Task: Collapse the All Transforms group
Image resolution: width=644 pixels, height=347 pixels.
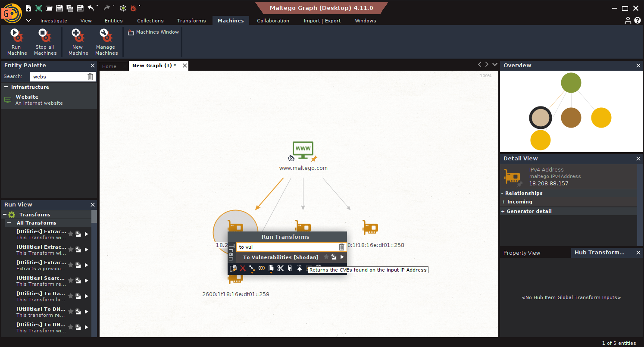Action: tap(9, 223)
